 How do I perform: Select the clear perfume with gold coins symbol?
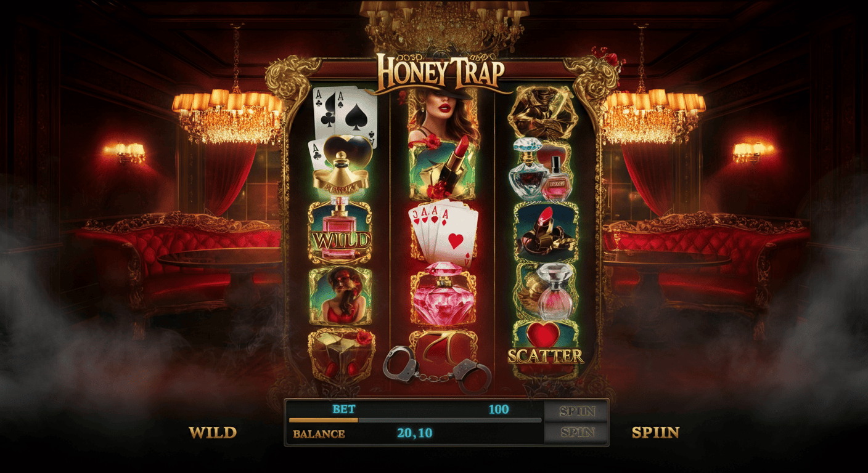[545, 291]
